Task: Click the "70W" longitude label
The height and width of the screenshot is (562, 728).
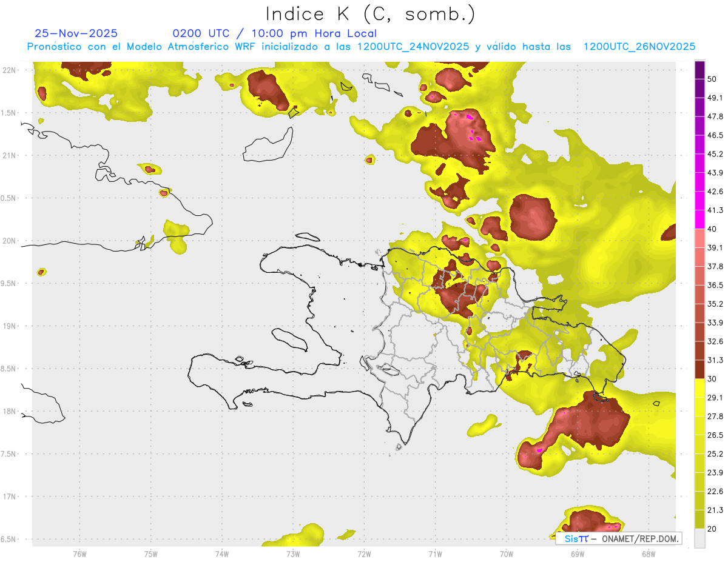Action: point(506,554)
